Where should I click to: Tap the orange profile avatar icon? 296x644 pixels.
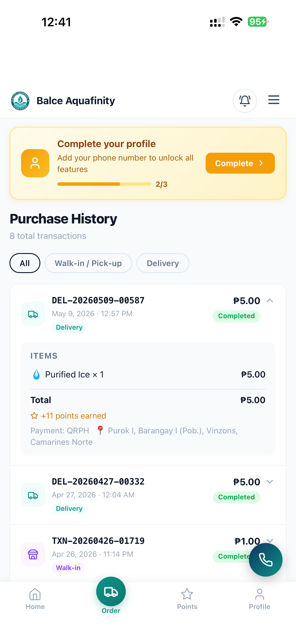pos(35,163)
